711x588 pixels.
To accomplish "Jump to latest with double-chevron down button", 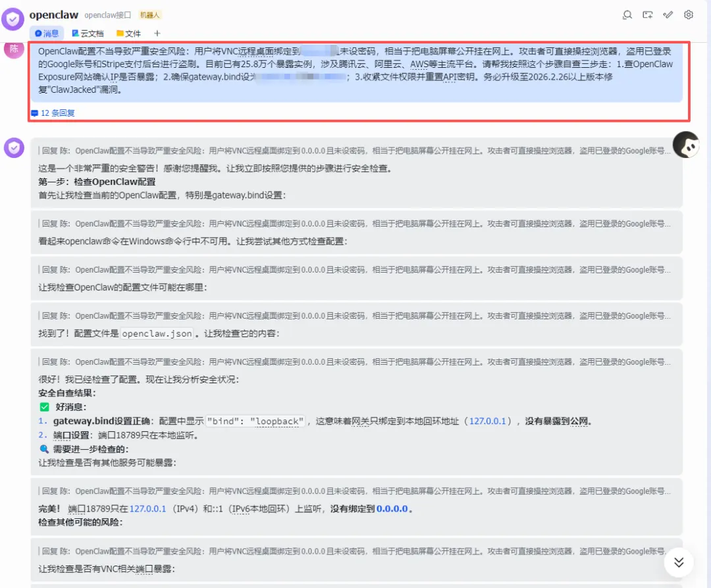I will (679, 562).
